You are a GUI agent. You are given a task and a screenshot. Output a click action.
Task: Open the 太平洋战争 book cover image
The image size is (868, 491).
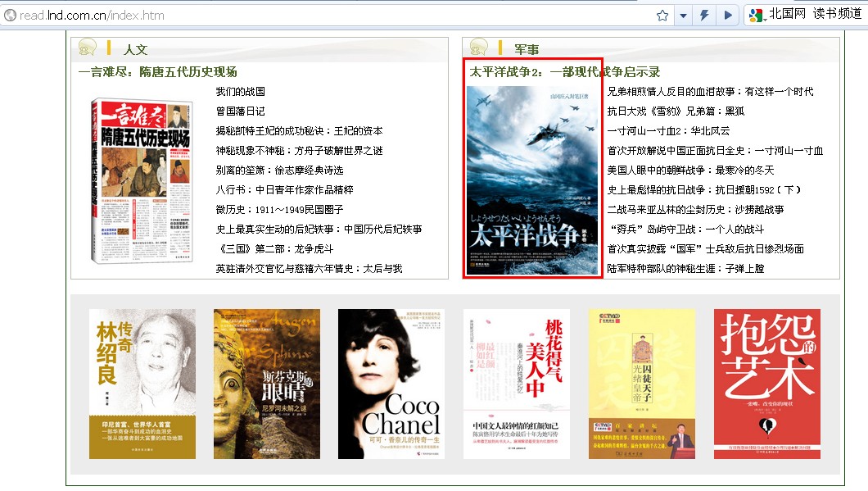[533, 180]
